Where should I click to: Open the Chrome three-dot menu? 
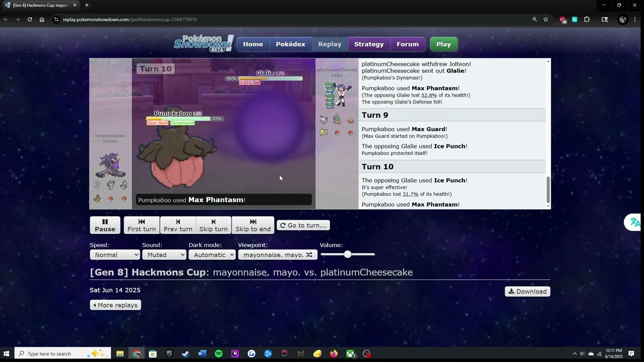coord(636,20)
